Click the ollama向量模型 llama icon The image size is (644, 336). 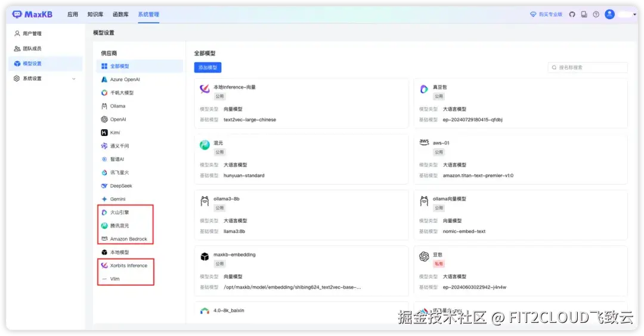pyautogui.click(x=424, y=201)
